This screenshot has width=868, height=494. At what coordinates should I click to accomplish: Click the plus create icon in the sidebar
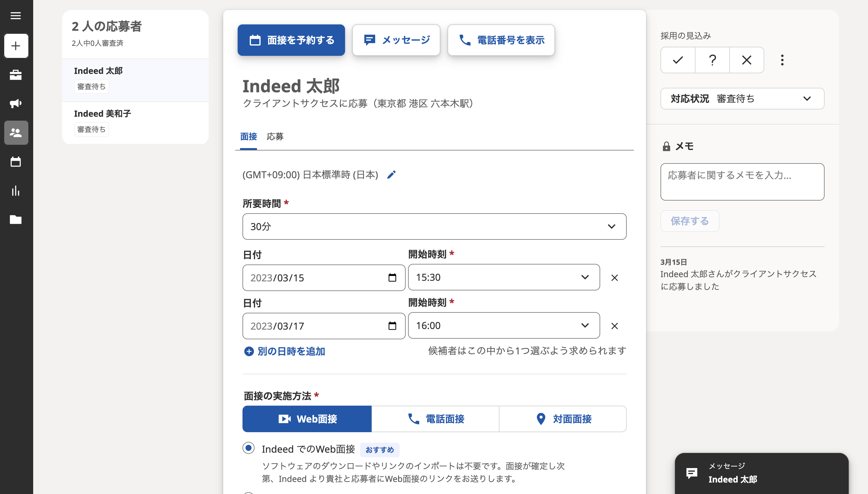pos(16,46)
